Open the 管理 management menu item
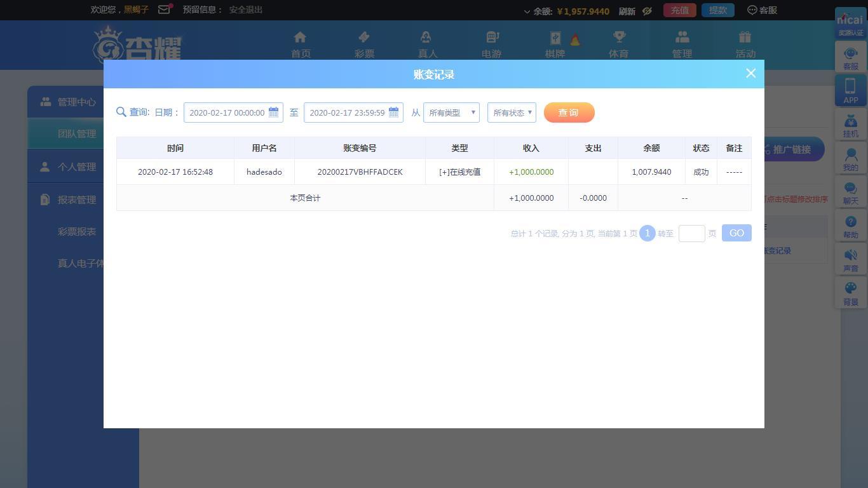The height and width of the screenshot is (488, 868). coord(682,45)
